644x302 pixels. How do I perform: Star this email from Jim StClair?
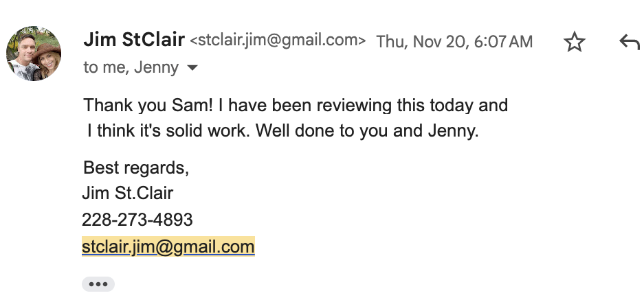[574, 43]
